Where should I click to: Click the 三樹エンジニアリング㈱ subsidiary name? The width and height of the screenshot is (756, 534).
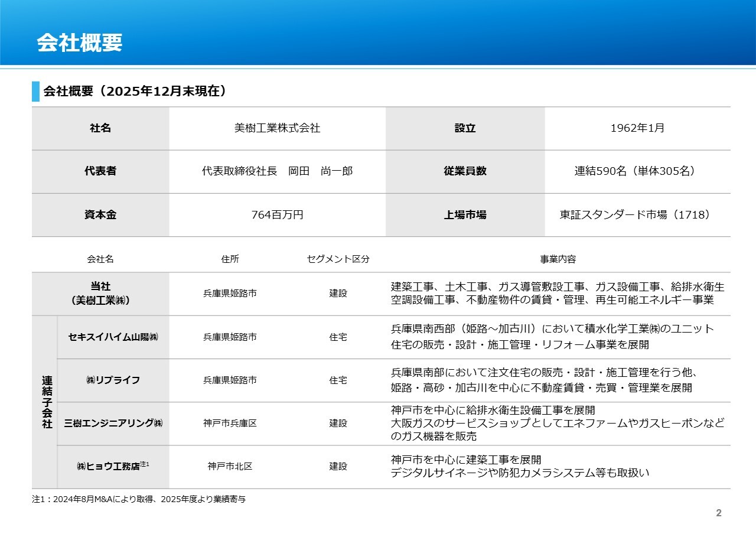pyautogui.click(x=113, y=424)
